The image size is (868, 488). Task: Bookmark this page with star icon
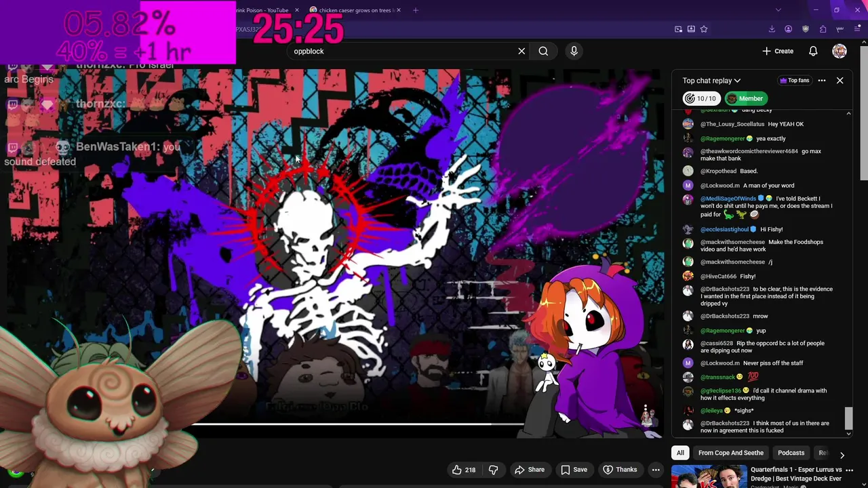coord(704,29)
